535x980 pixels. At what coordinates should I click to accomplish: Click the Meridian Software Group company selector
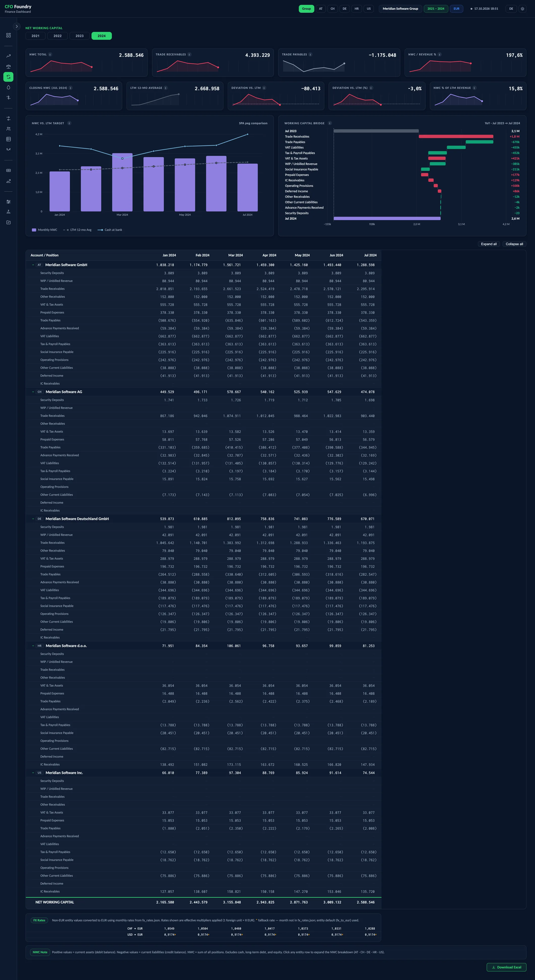coord(400,9)
